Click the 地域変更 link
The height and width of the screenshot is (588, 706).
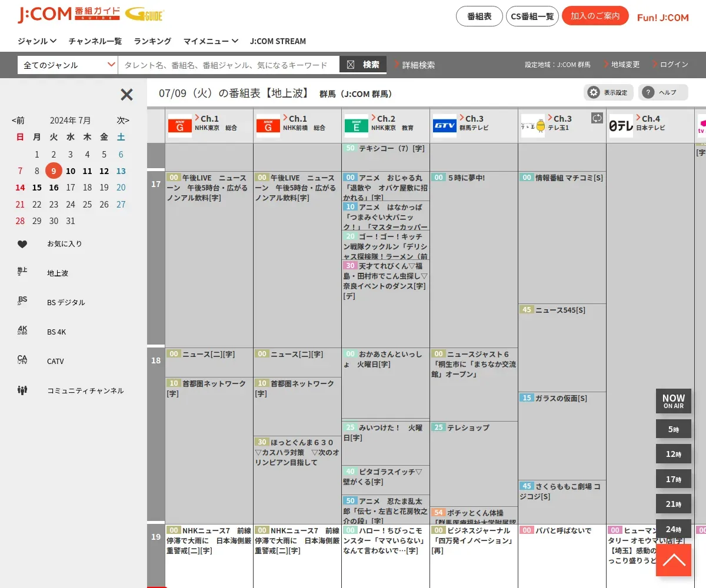622,64
